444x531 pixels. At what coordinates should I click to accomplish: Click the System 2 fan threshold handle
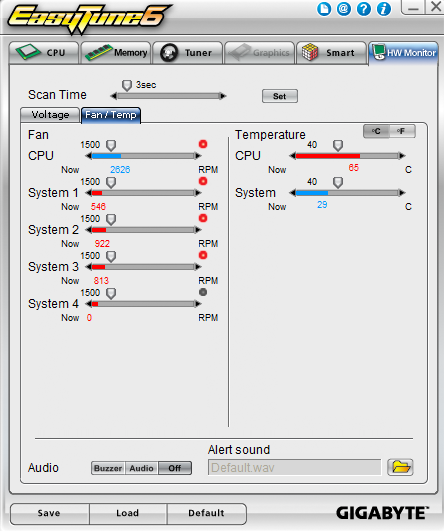click(111, 220)
